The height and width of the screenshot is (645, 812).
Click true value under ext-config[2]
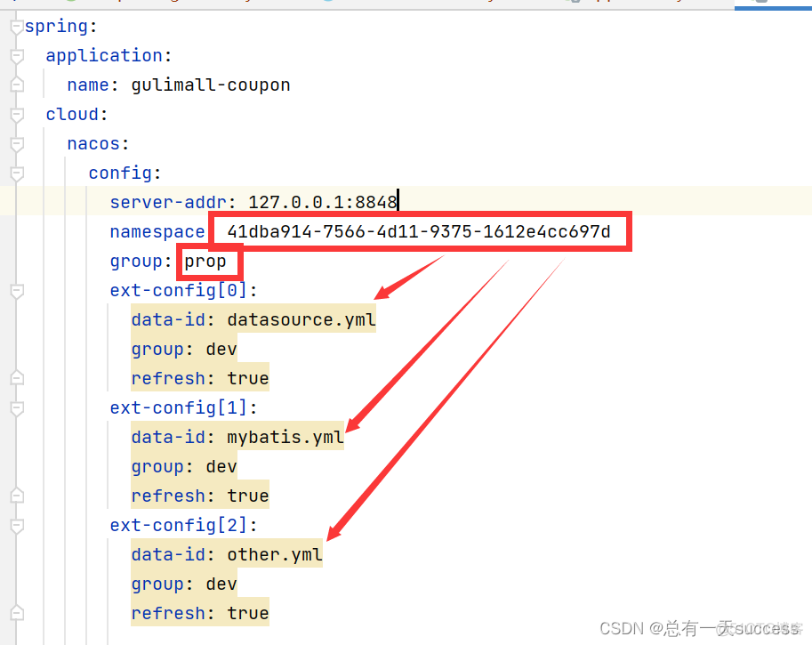(x=247, y=613)
